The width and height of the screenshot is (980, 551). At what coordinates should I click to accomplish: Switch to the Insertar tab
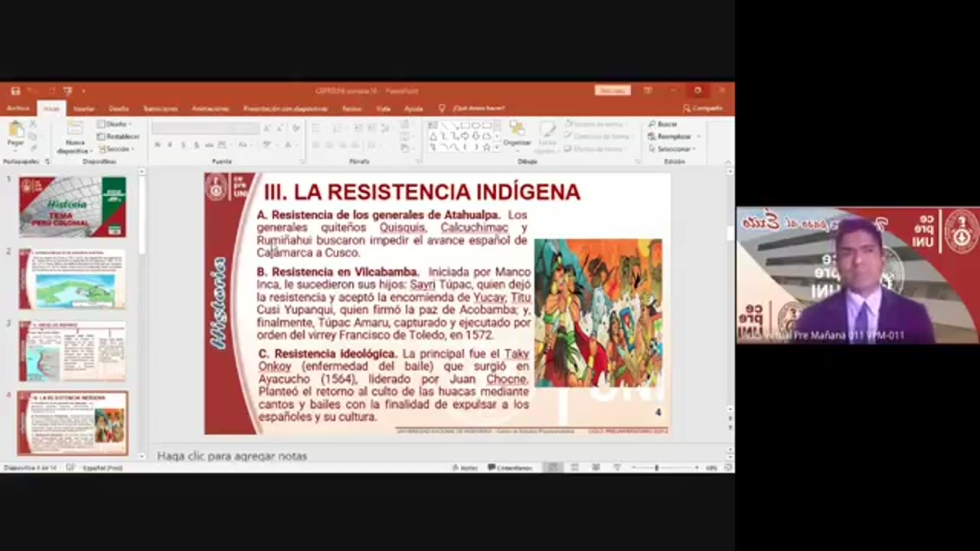pos(84,109)
